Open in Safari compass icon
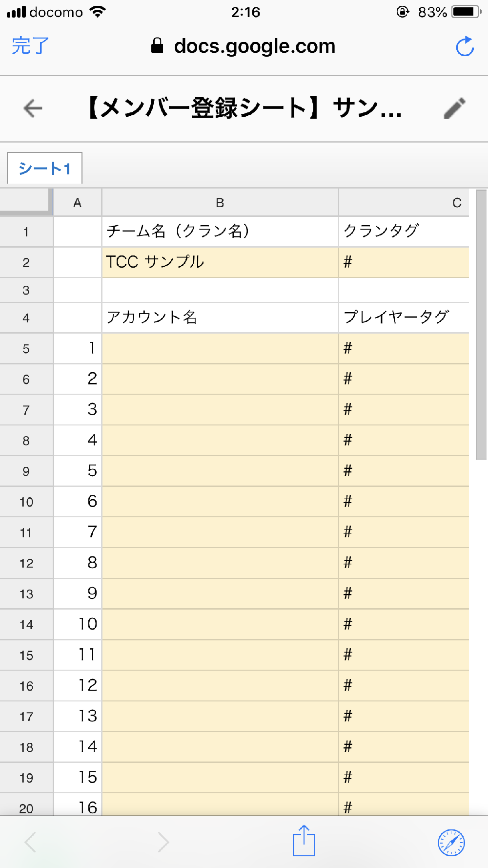Screen dimensions: 488x868 (451, 843)
